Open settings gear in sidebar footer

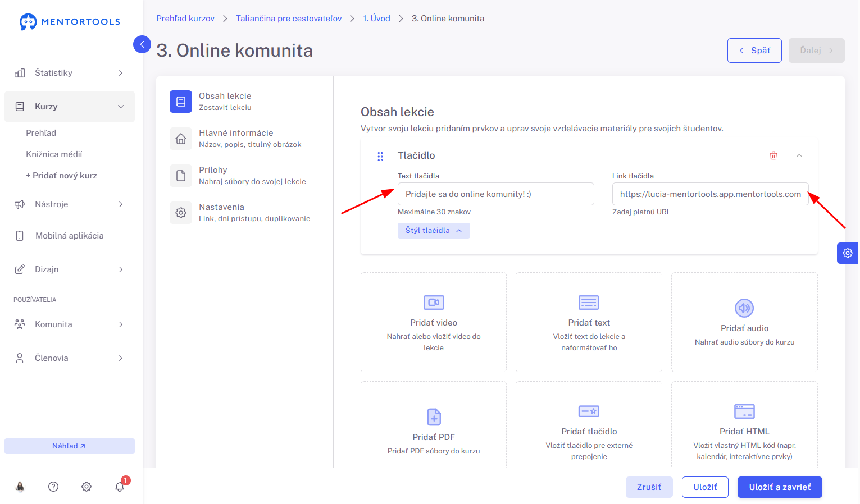[87, 487]
